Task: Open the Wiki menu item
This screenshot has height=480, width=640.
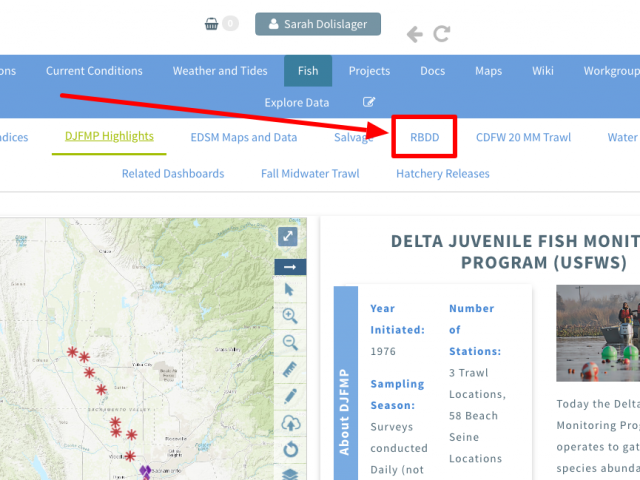Action: point(543,71)
